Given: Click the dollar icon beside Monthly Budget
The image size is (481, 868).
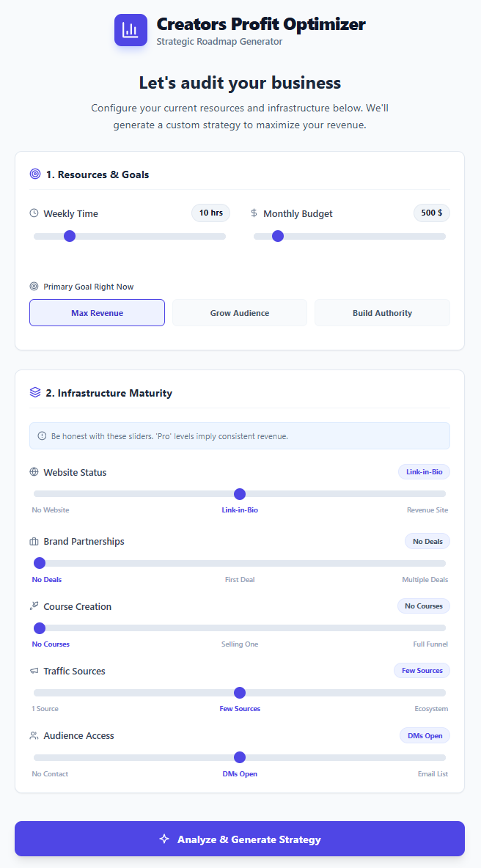Looking at the screenshot, I should coord(254,213).
